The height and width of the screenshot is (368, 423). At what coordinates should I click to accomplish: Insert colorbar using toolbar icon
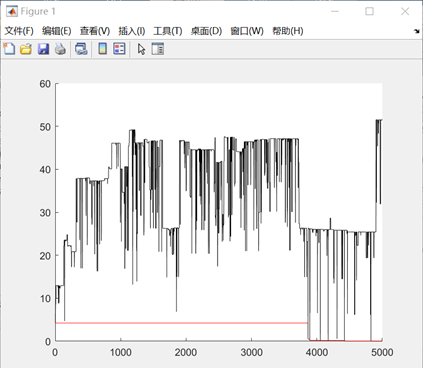click(x=102, y=49)
